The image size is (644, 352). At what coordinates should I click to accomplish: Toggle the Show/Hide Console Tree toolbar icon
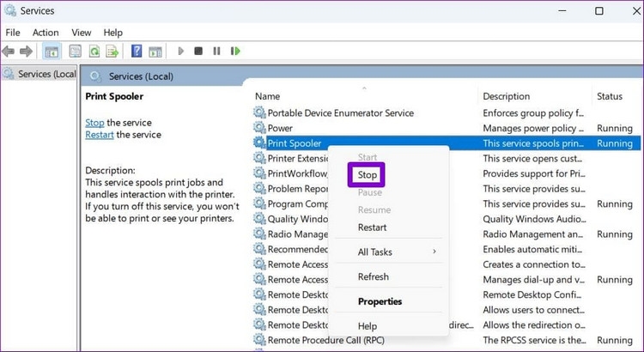coord(52,52)
